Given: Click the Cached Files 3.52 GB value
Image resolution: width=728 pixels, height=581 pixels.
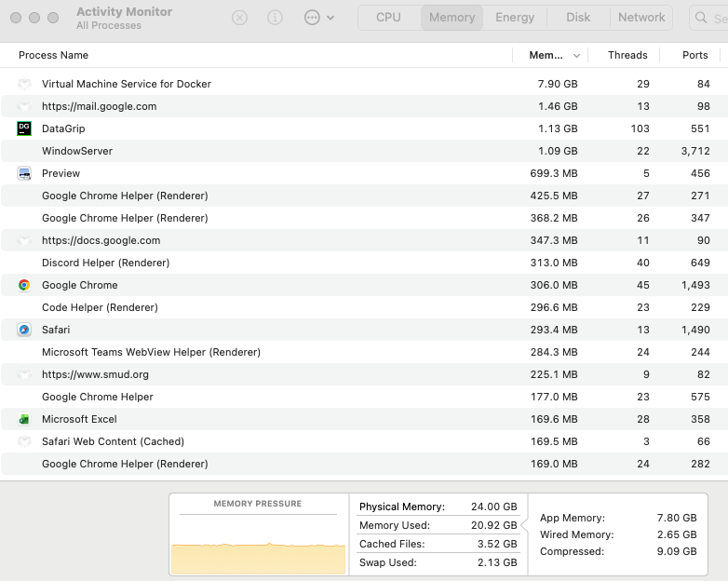Looking at the screenshot, I should 497,544.
